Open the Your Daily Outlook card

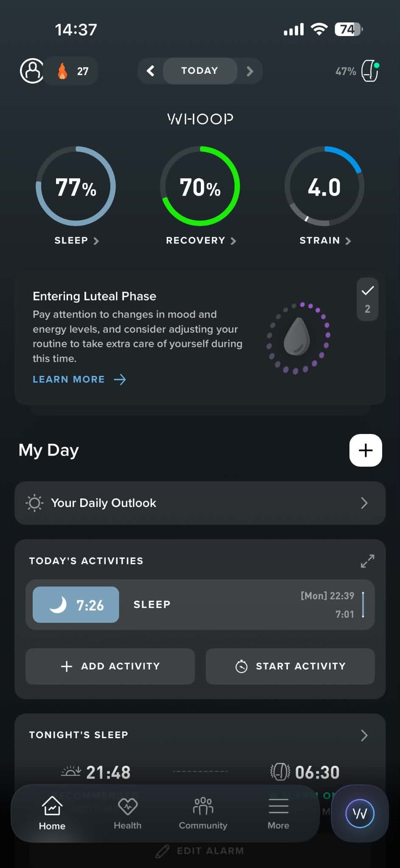click(x=200, y=503)
